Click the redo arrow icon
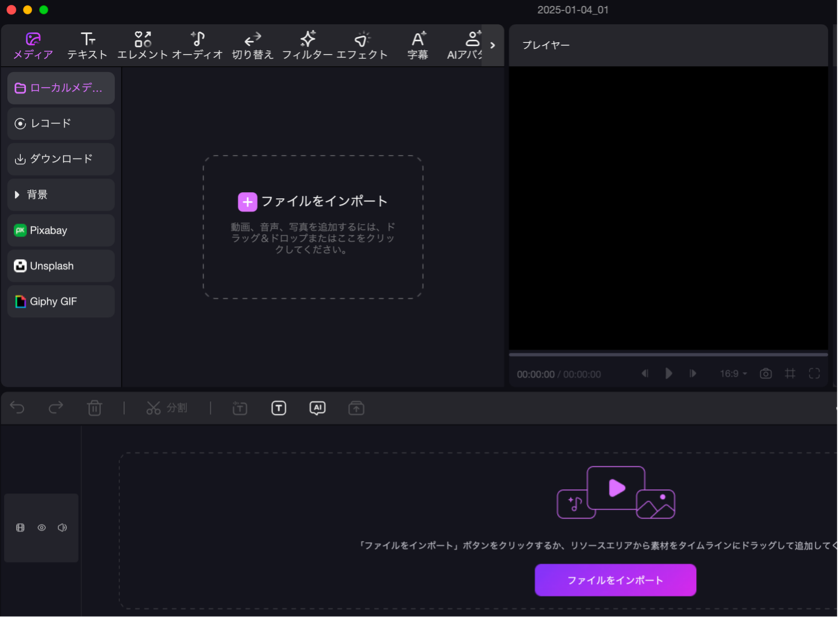The height and width of the screenshot is (618, 840). coord(56,408)
